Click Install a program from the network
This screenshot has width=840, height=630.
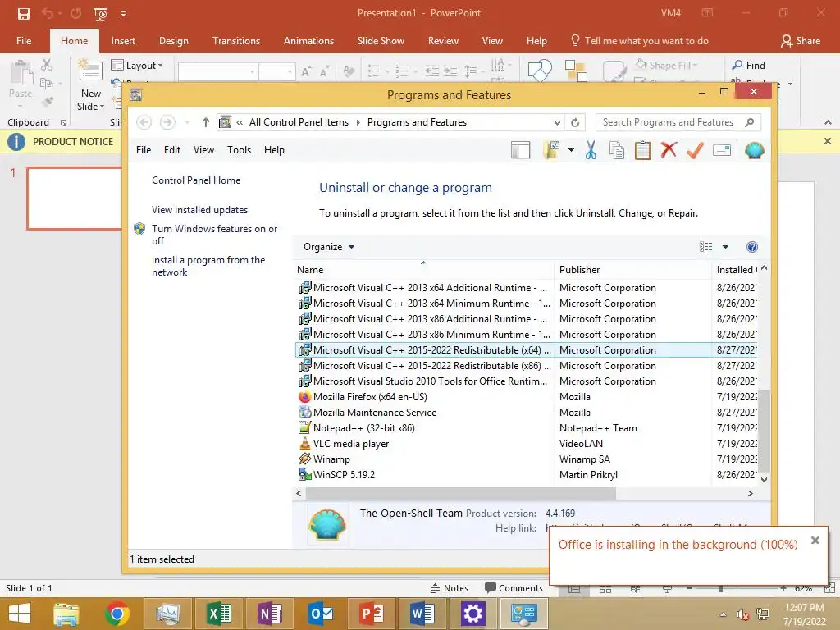pyautogui.click(x=208, y=266)
